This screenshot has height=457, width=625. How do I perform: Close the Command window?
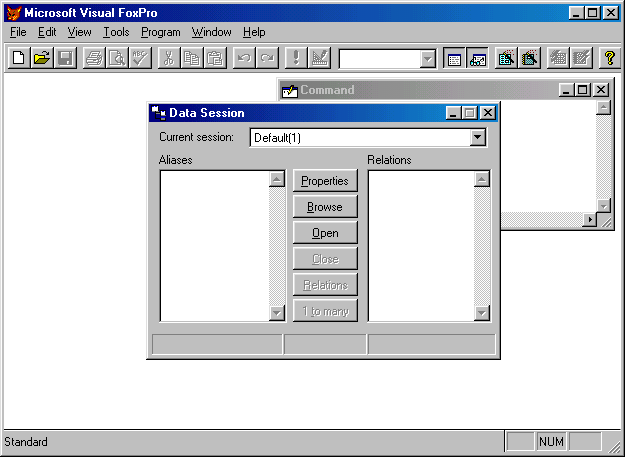[601, 90]
